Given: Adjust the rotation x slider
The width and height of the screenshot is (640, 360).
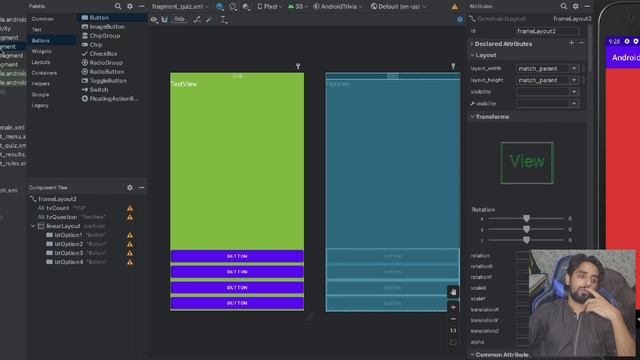Looking at the screenshot, I should pos(526,219).
